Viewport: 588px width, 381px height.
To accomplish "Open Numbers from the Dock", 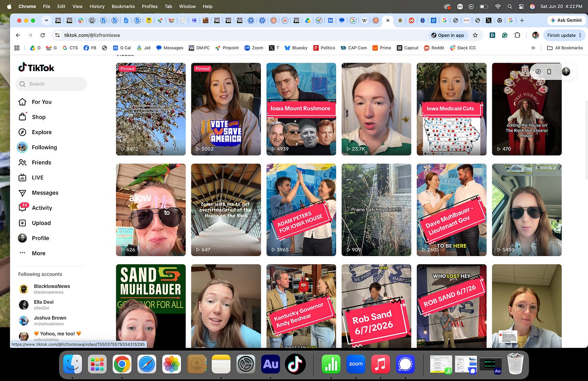I will coord(331,364).
